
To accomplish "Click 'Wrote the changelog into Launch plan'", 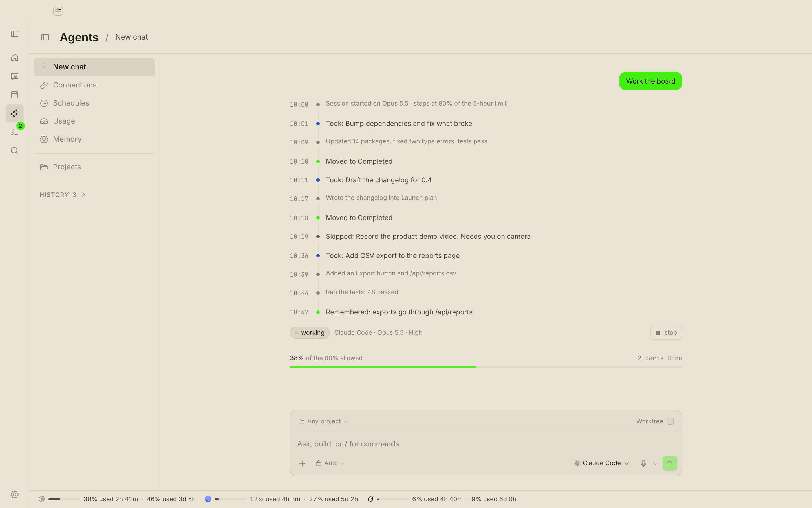I will coord(381,198).
